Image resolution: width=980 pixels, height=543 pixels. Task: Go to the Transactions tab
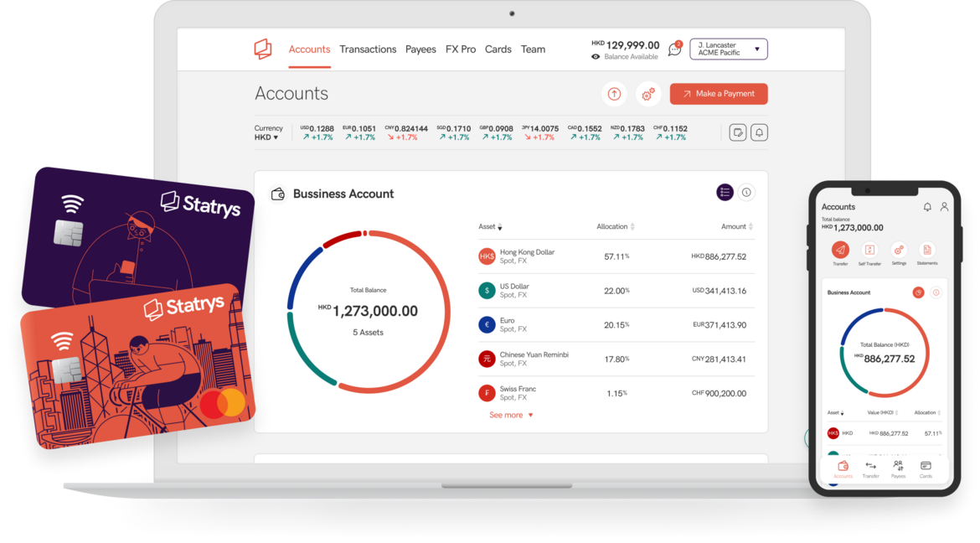click(368, 49)
